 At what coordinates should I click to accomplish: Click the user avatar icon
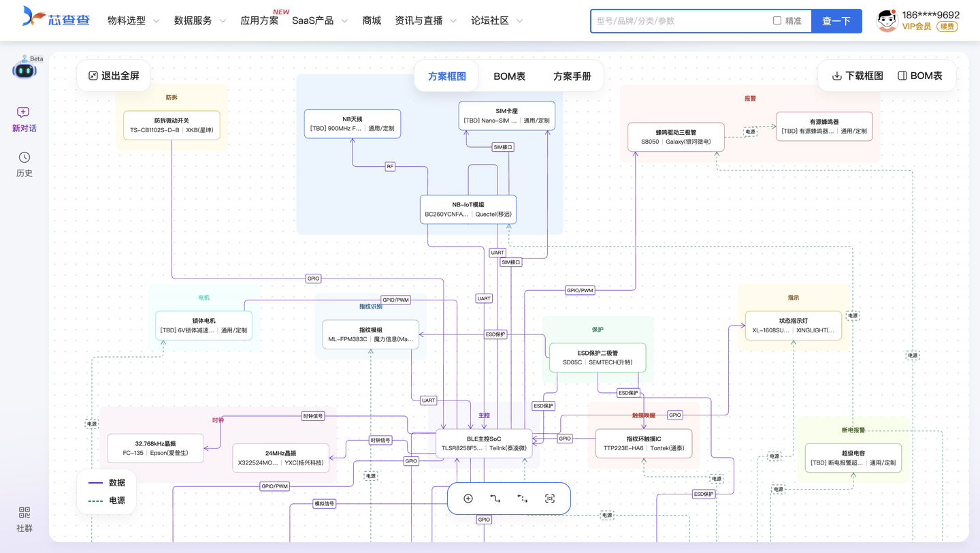pos(886,20)
